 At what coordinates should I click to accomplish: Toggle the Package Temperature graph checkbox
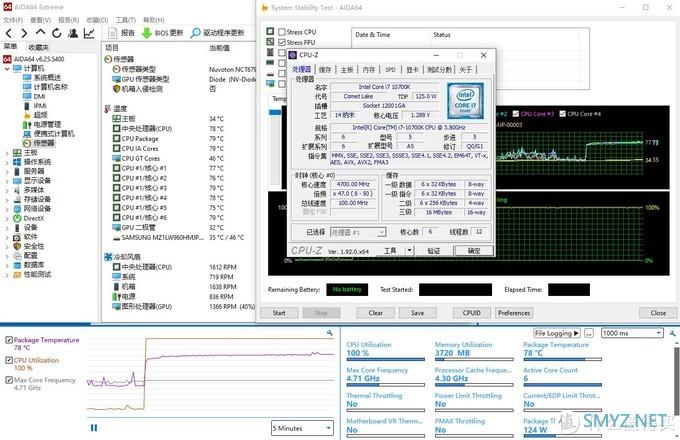click(9, 340)
